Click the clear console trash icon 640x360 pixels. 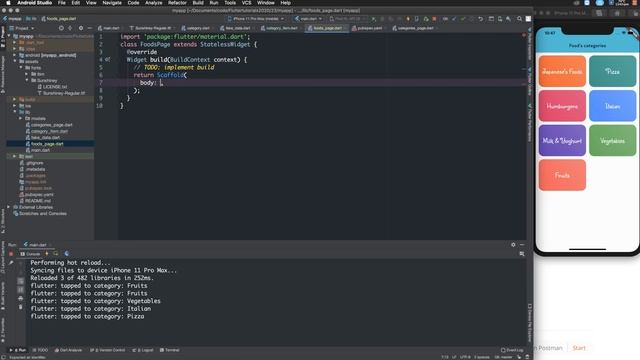(20, 307)
